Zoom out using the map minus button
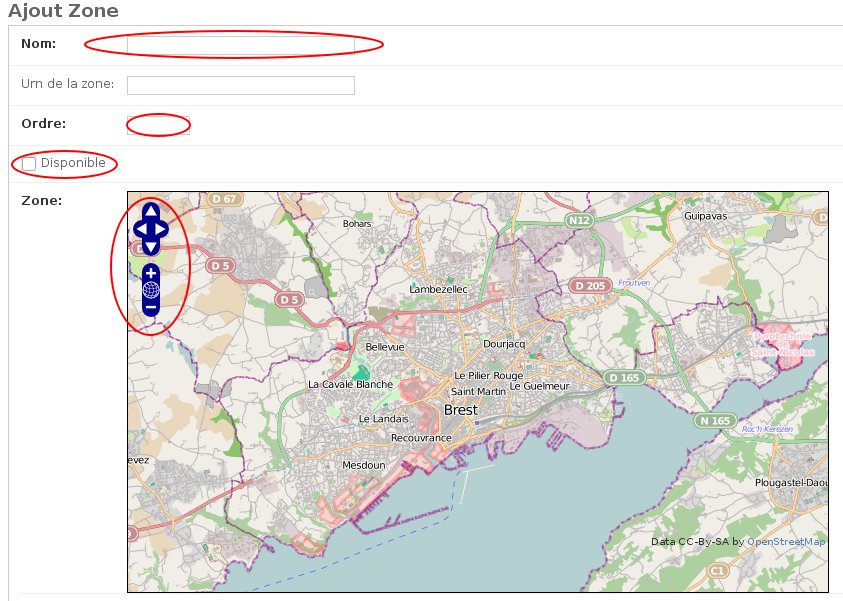843x601 pixels. pos(151,308)
